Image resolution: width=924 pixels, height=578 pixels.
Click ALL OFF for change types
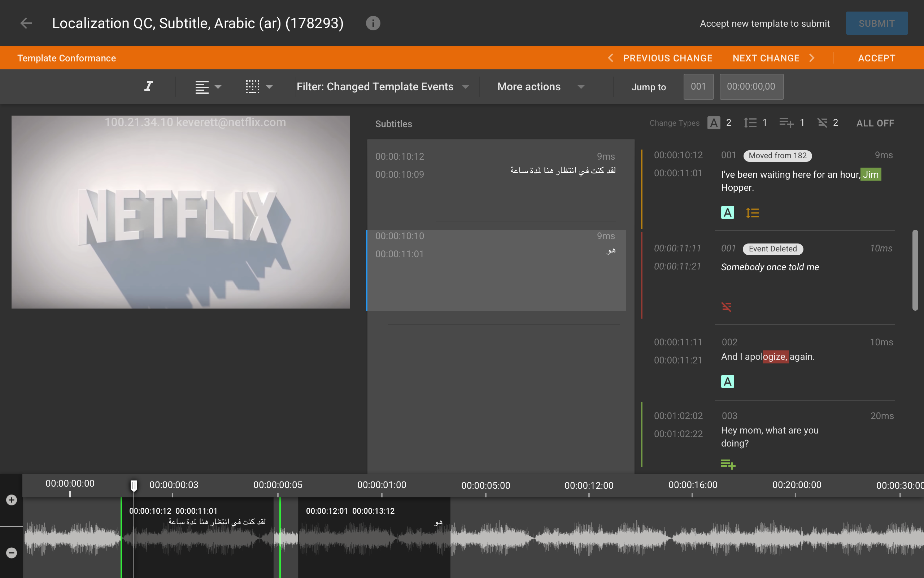pos(875,123)
